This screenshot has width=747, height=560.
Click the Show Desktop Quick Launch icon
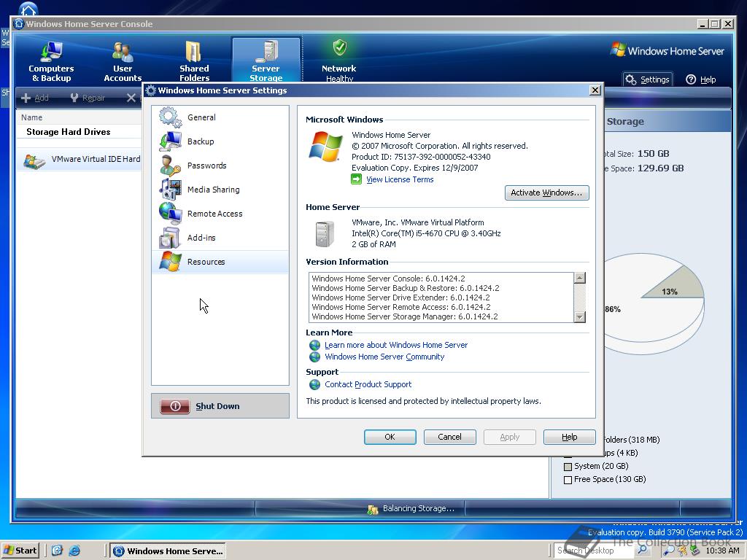click(57, 551)
